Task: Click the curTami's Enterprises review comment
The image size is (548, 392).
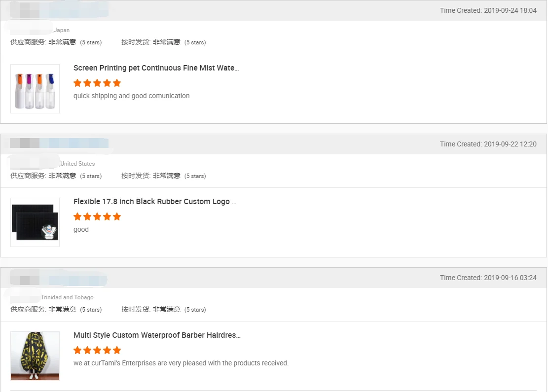Action: point(181,363)
